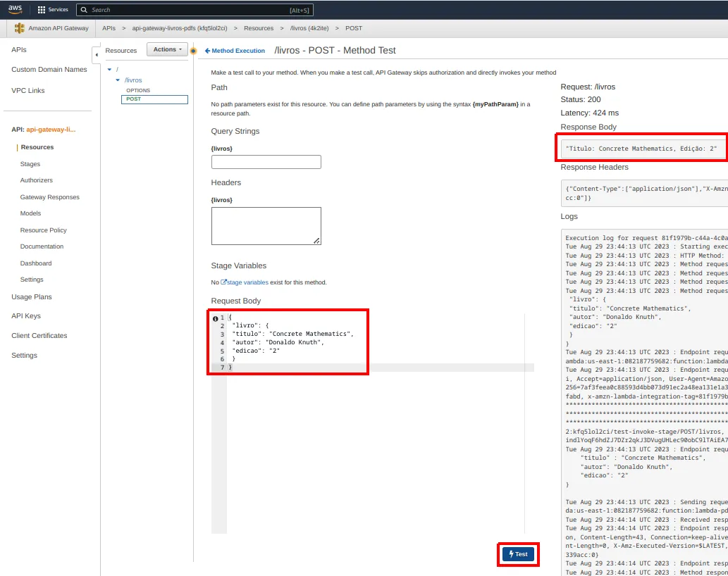Open Gateway Responses section
The width and height of the screenshot is (728, 576).
click(x=49, y=197)
